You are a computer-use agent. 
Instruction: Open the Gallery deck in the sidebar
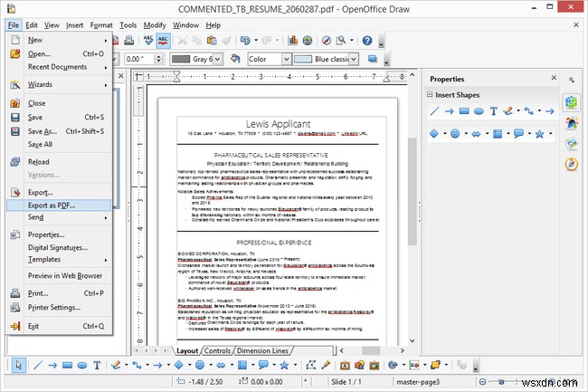pyautogui.click(x=572, y=143)
